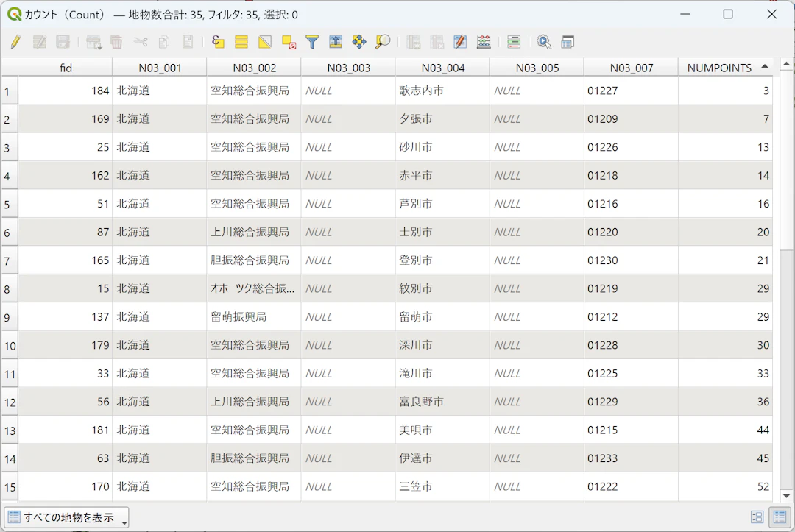This screenshot has width=795, height=532.
Task: Pan map to selected rows
Action: tap(359, 42)
